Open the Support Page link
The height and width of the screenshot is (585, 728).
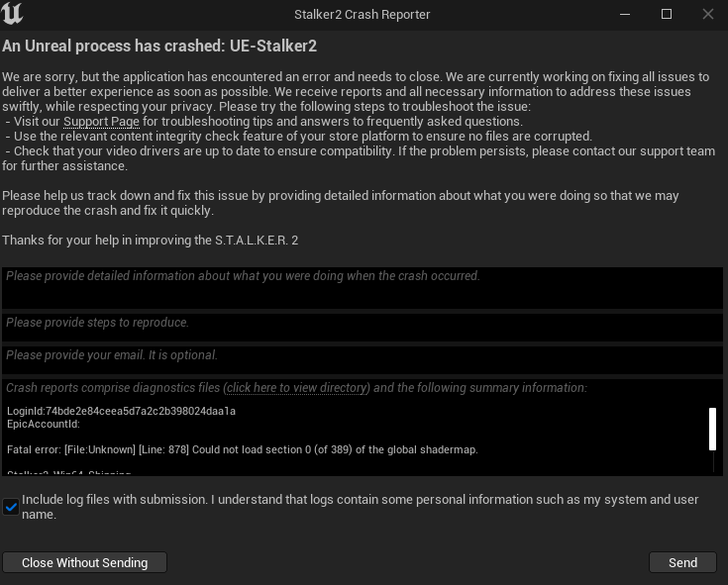pyautogui.click(x=101, y=122)
